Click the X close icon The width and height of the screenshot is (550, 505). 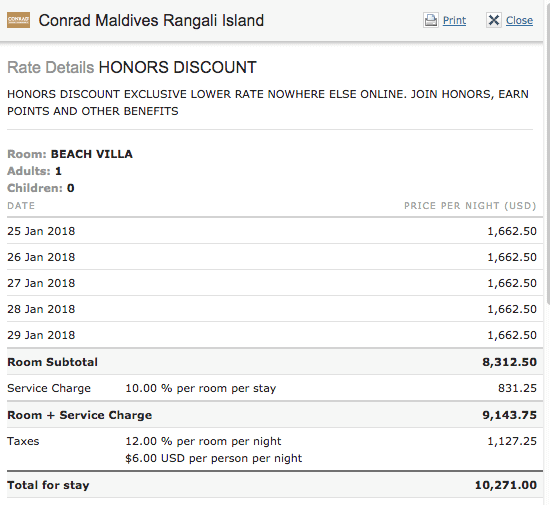point(494,20)
